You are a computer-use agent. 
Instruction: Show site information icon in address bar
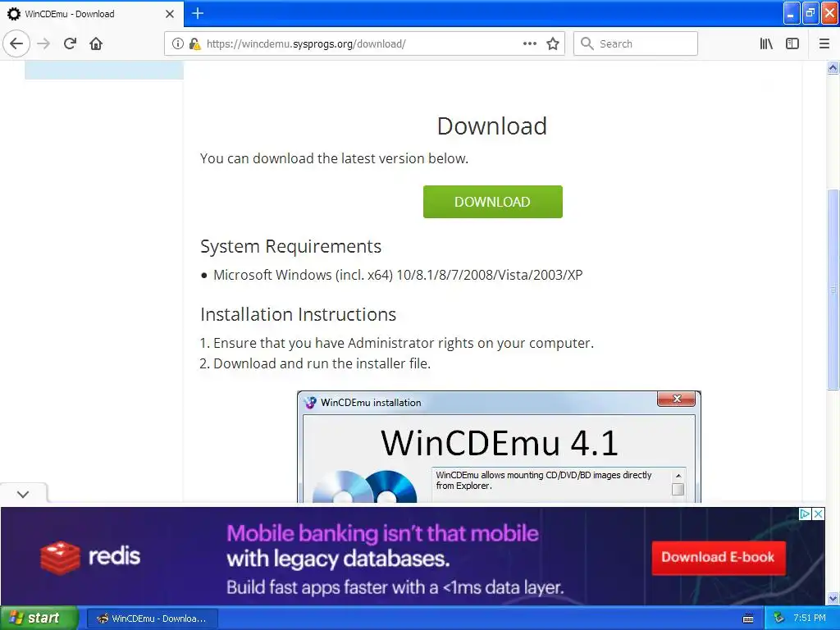click(178, 43)
